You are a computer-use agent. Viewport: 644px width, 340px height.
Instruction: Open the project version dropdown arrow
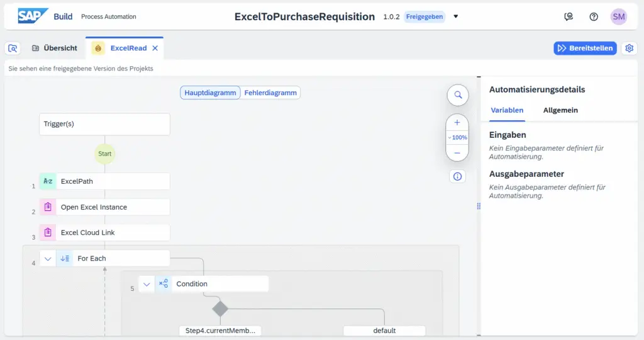[456, 17]
